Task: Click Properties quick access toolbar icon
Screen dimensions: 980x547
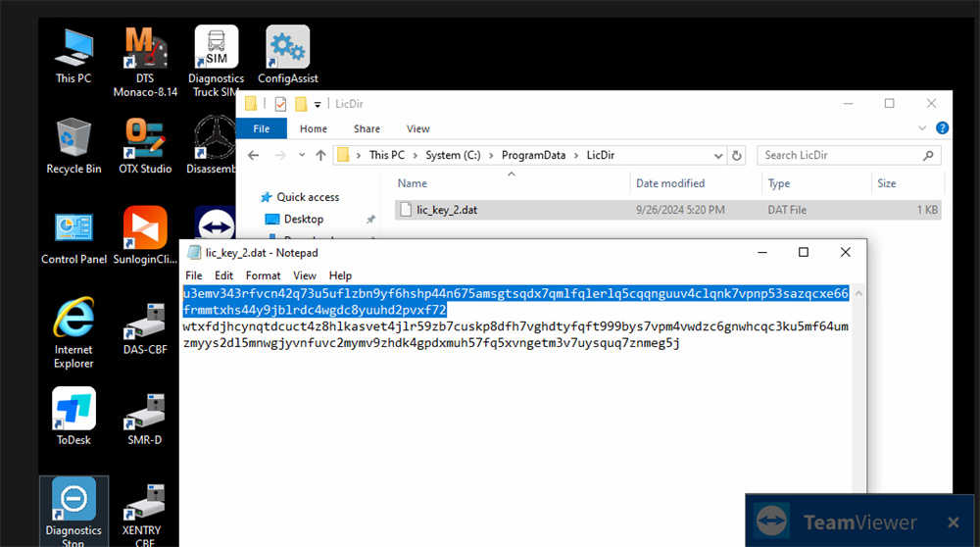Action: tap(280, 104)
